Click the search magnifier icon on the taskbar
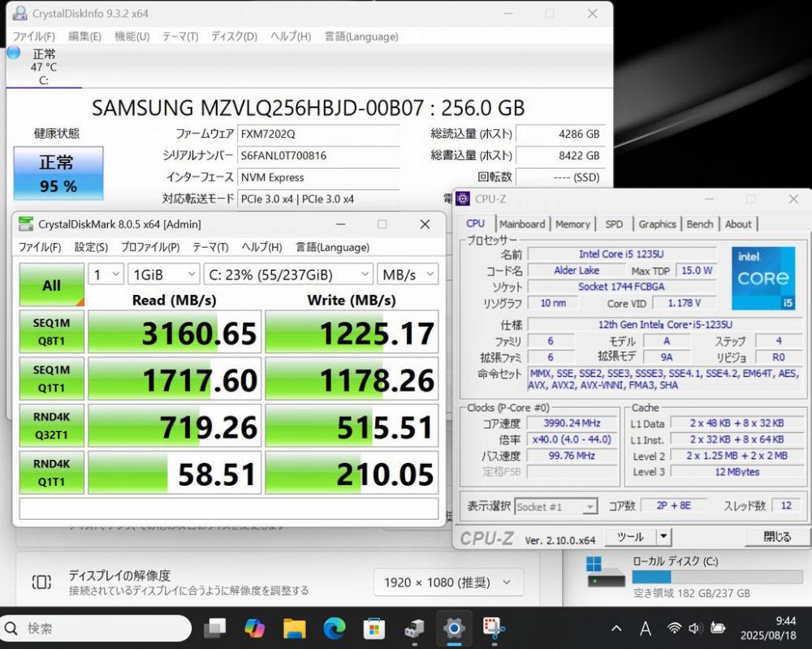Image resolution: width=812 pixels, height=649 pixels. 11,628
